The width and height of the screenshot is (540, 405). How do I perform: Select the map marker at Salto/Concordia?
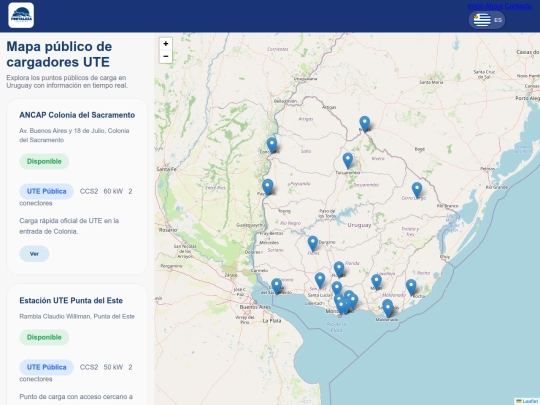coord(272,145)
